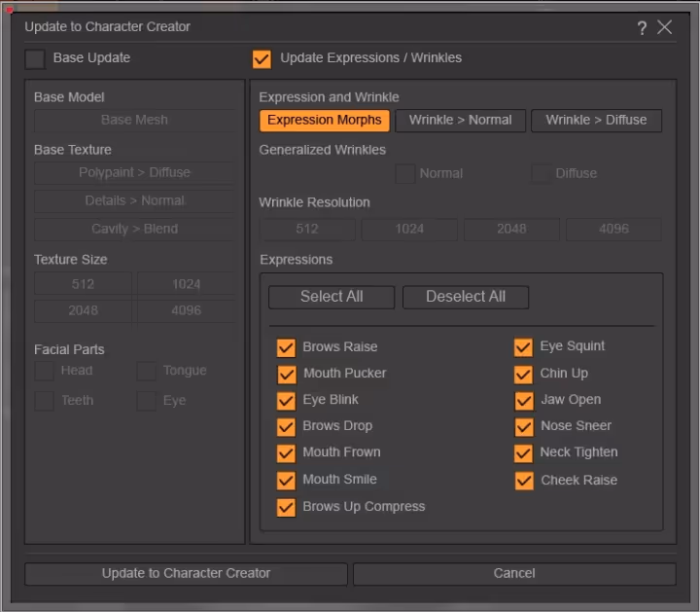This screenshot has width=700, height=612.
Task: Disable the Jaw Open expression
Action: click(x=524, y=401)
